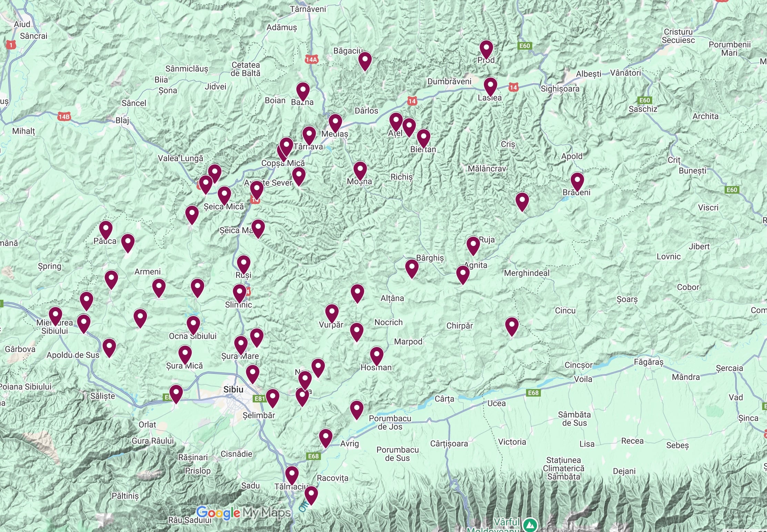Screen dimensions: 767x532
Task: Open the Păuca location pin
Action: [x=105, y=230]
